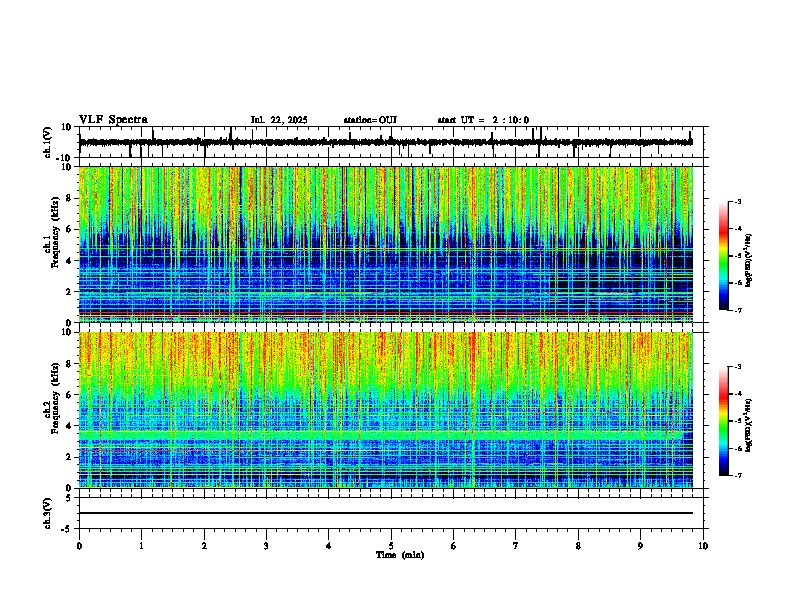Click the ch.2 spectrogram image
792x612 pixels.
point(386,410)
